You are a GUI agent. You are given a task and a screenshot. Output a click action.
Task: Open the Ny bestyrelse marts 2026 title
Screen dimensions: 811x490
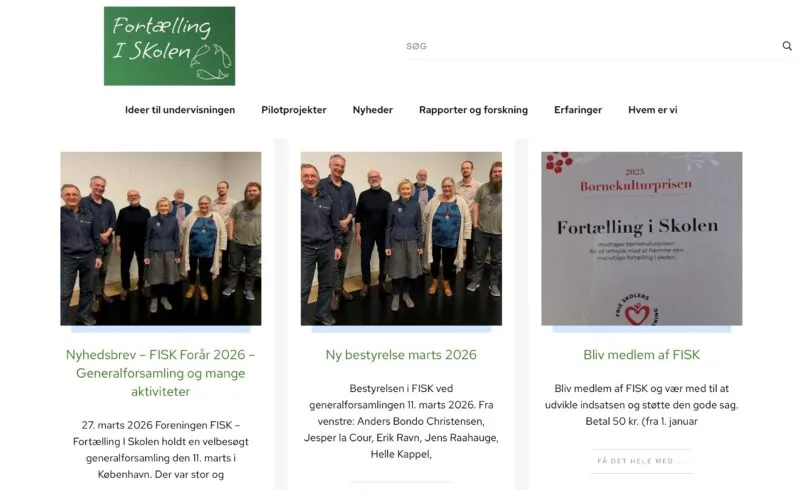[x=401, y=355]
